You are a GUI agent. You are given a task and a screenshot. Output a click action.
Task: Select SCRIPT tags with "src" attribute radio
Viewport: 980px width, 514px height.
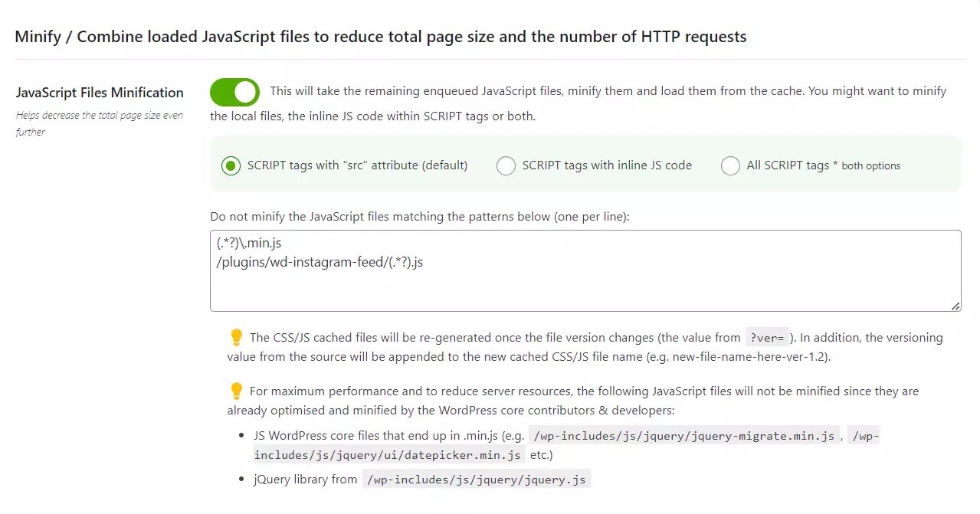click(x=231, y=165)
